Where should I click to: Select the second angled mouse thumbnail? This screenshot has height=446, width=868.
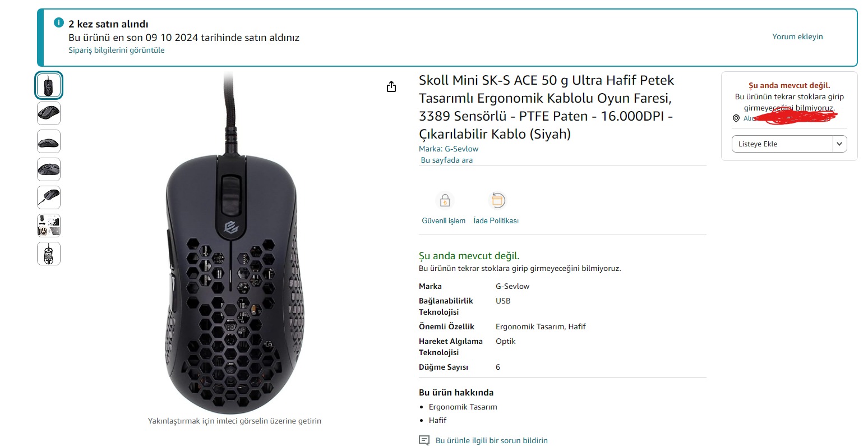click(49, 113)
